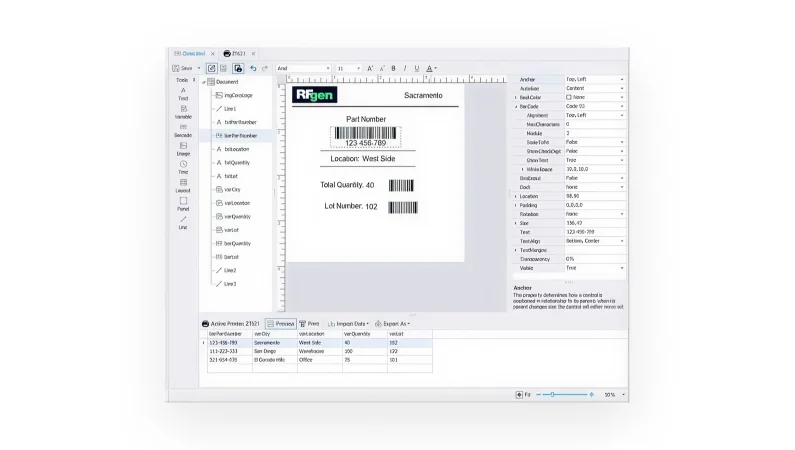795x450 pixels.
Task: Expand the Location property row
Action: [516, 196]
